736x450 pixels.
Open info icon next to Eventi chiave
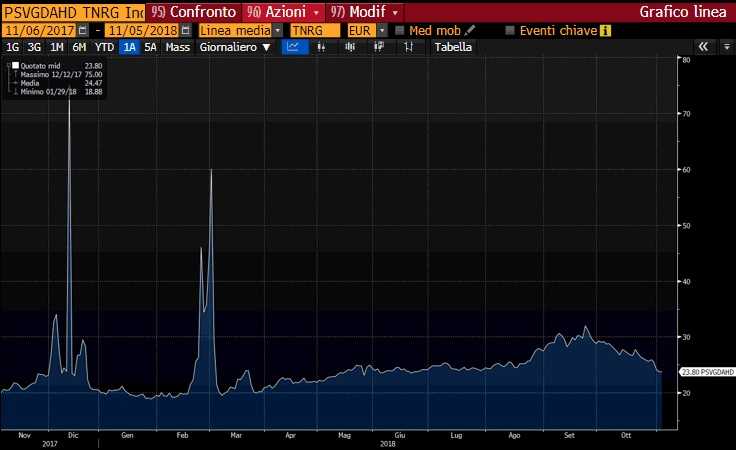606,31
